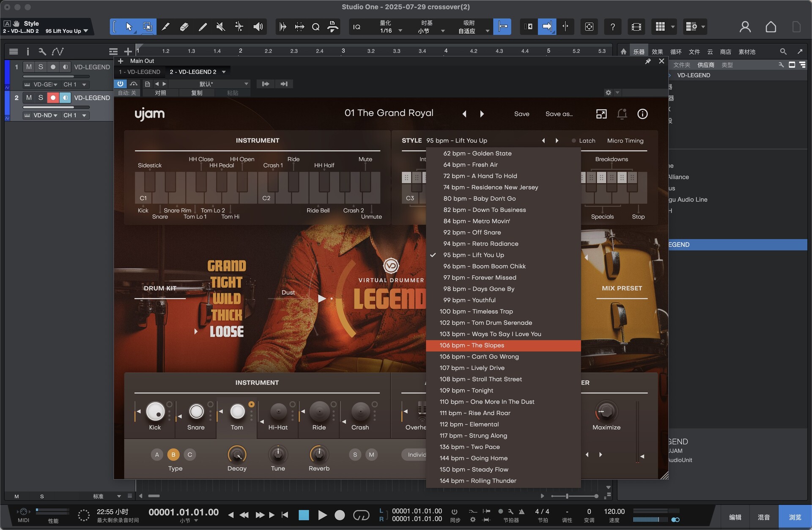Viewport: 812px width, 530px height.
Task: Select the Range selection tool
Action: [x=148, y=27]
